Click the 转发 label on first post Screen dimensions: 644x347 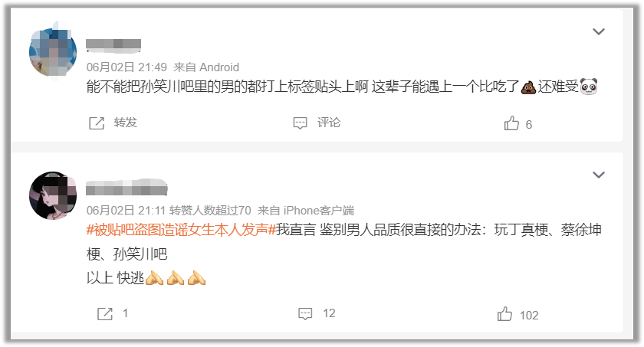tap(125, 123)
